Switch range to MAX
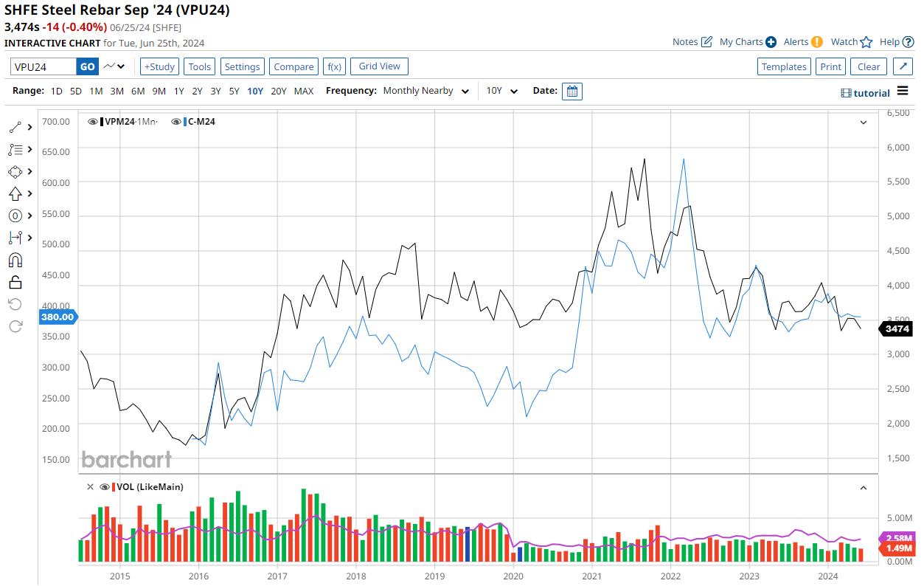This screenshot has width=924, height=586. coord(303,91)
